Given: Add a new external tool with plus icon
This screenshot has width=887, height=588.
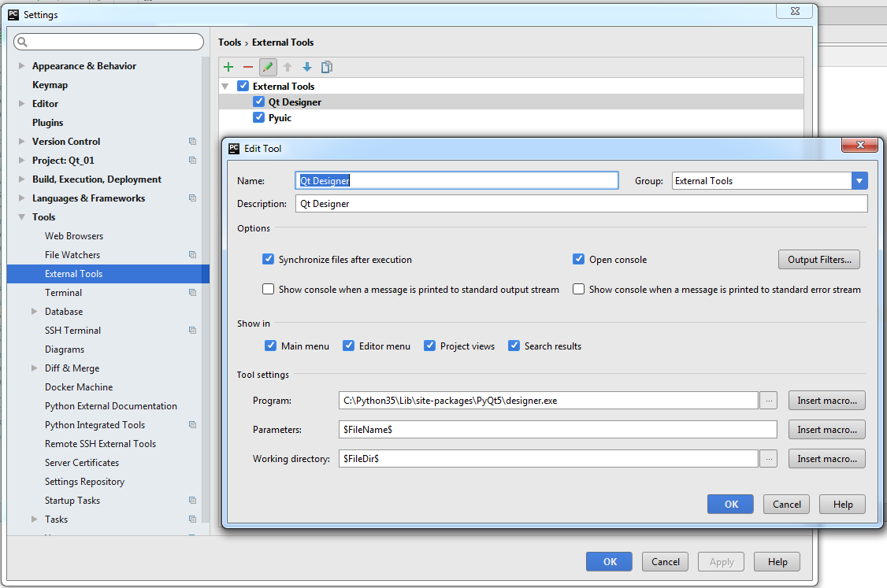Looking at the screenshot, I should [x=228, y=67].
